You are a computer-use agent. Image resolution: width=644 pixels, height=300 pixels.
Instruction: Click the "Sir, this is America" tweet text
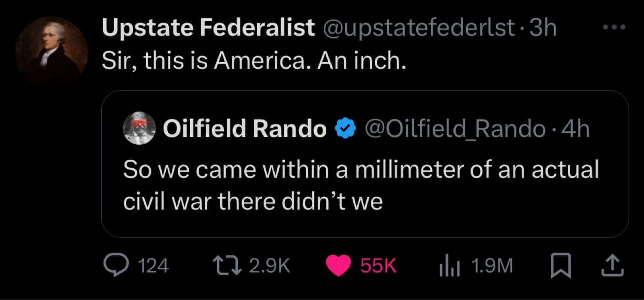253,63
